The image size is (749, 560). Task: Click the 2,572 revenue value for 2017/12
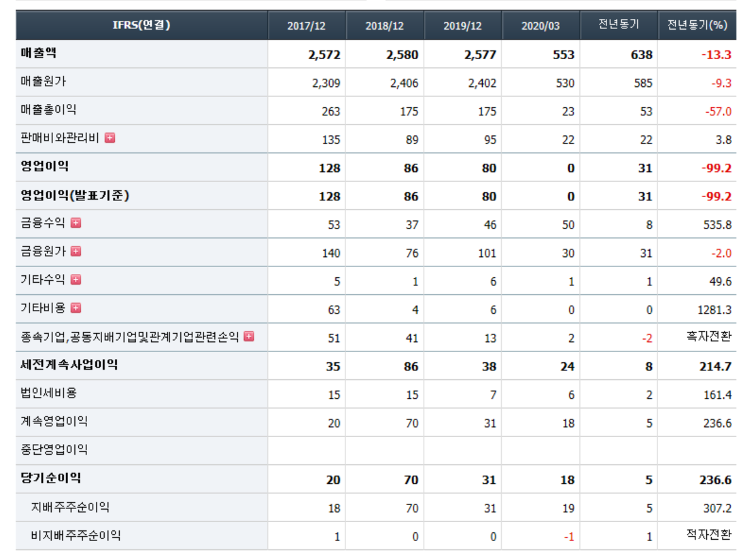coord(324,55)
